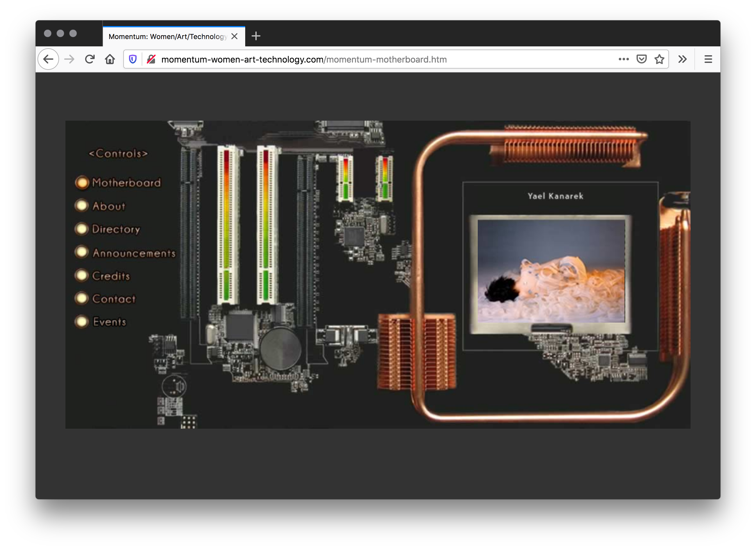
Task: Go to browser home page icon
Action: (x=110, y=59)
